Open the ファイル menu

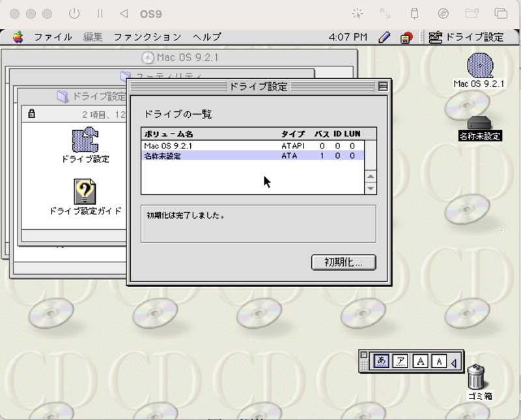pyautogui.click(x=53, y=37)
